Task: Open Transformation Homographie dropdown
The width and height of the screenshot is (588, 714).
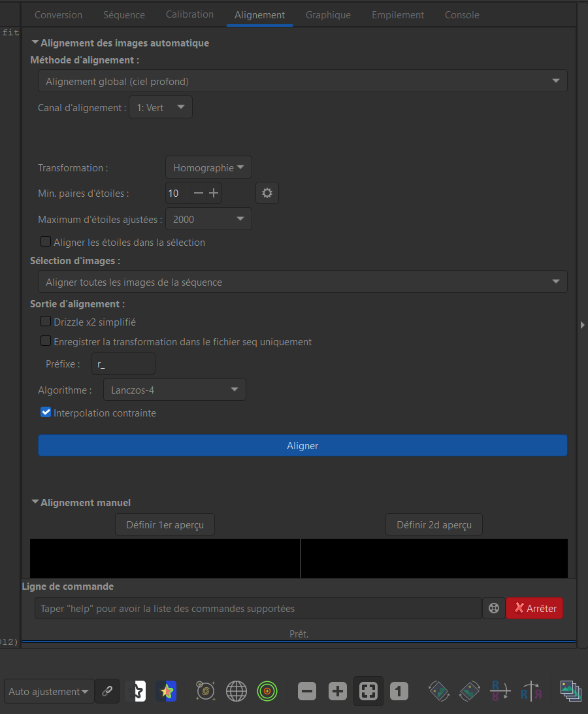Action: tap(208, 167)
